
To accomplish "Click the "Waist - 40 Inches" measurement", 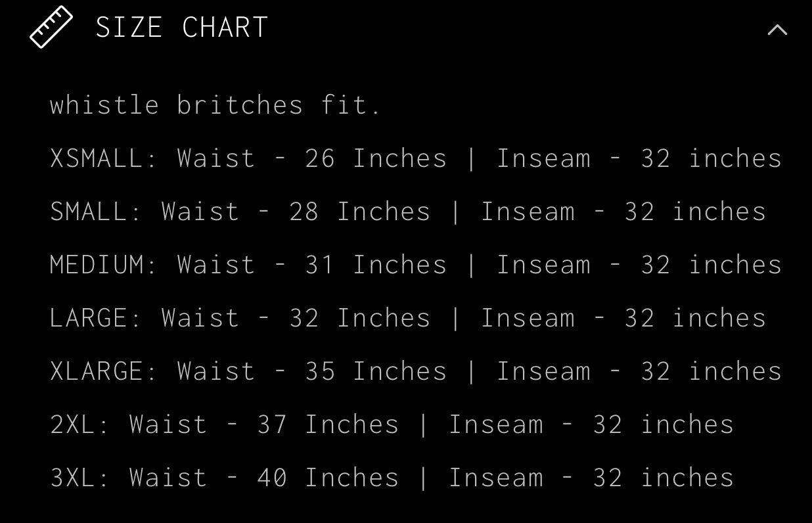I will point(264,478).
